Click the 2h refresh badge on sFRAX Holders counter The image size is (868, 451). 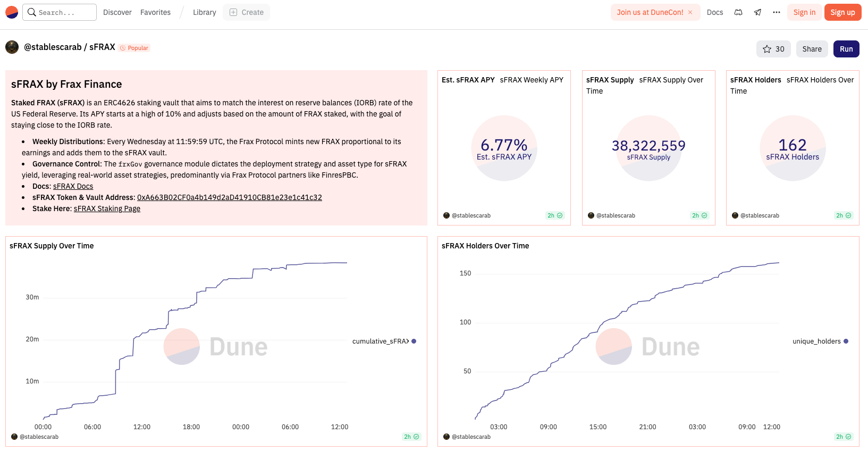(844, 215)
